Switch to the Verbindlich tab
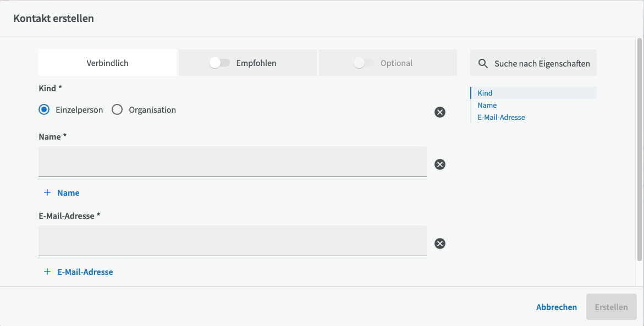The height and width of the screenshot is (326, 644). (x=107, y=63)
